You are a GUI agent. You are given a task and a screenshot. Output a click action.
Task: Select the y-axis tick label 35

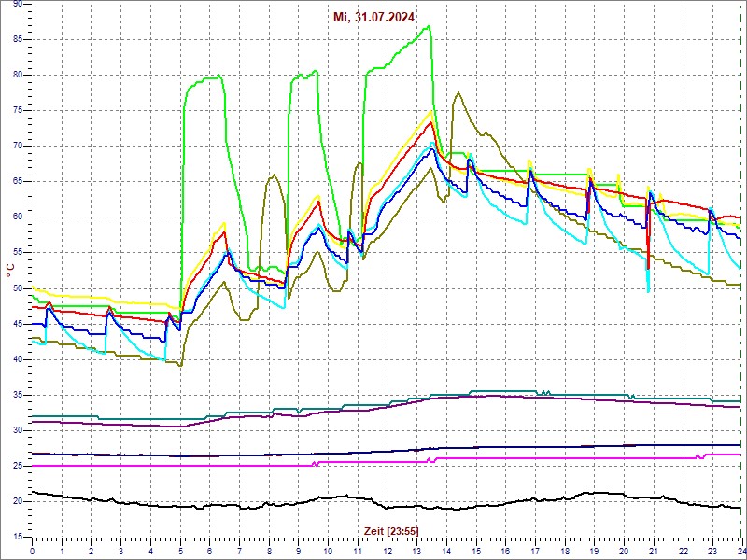pyautogui.click(x=18, y=395)
